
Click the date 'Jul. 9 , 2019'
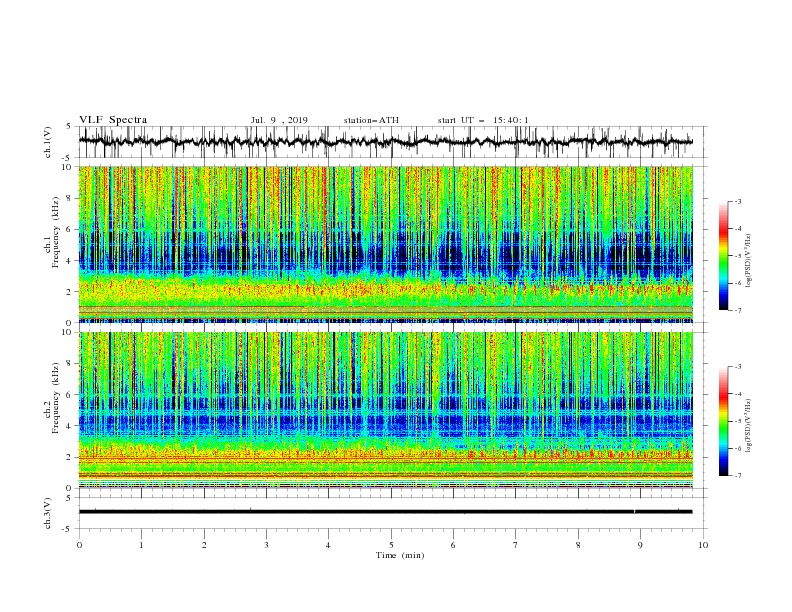click(279, 120)
